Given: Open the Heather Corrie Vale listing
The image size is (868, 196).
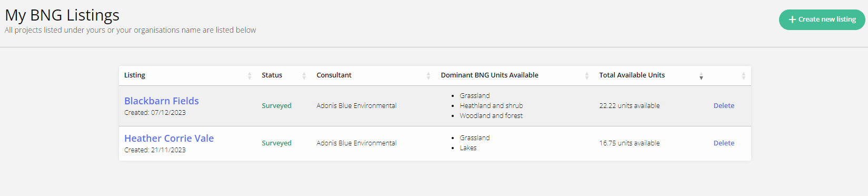Looking at the screenshot, I should pyautogui.click(x=169, y=138).
